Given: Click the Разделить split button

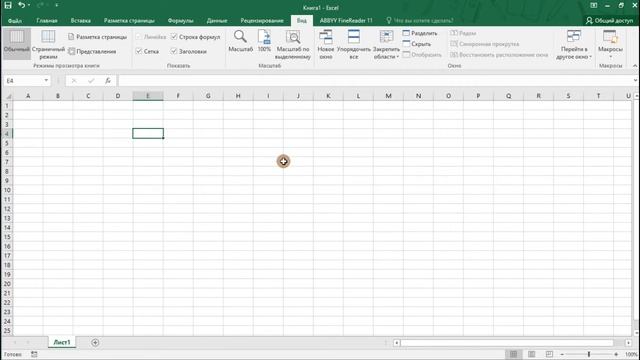Looking at the screenshot, I should point(420,33).
